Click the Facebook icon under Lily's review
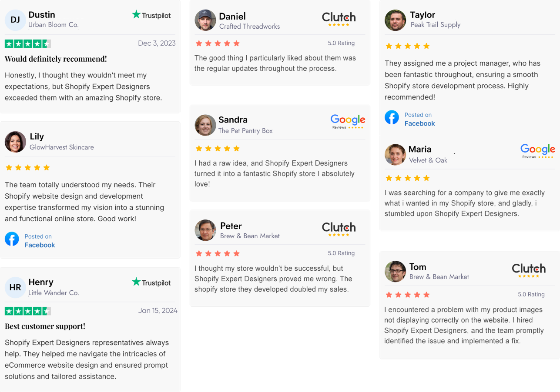Viewport: 560px width, 392px height. click(12, 239)
